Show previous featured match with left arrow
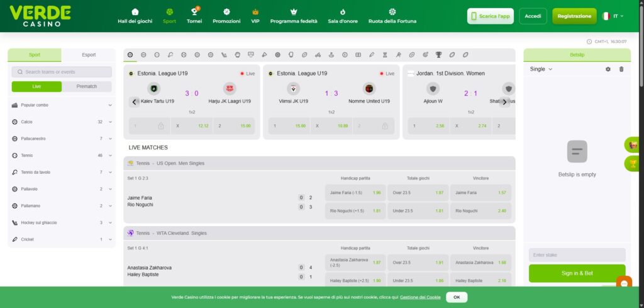This screenshot has height=308, width=644. [135, 102]
